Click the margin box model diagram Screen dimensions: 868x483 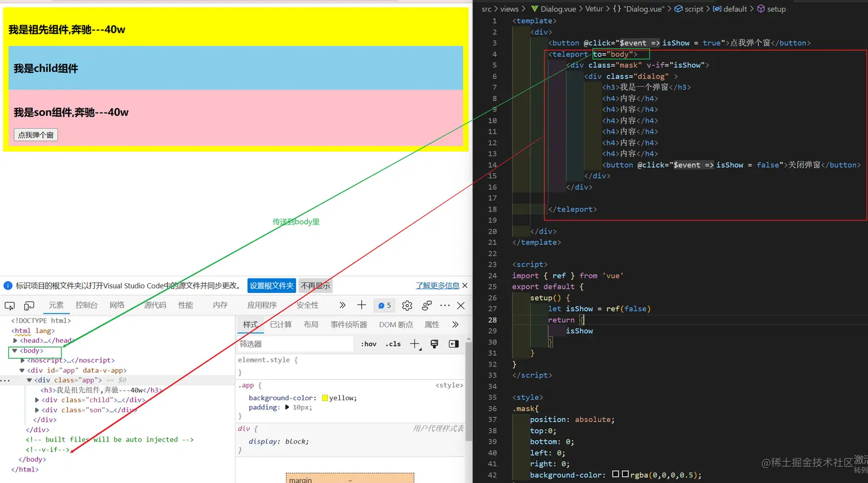(x=350, y=478)
